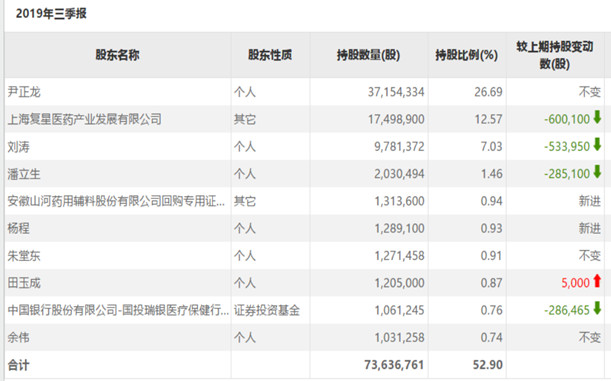
Task: Click shareholder name 潘立生
Action: pyautogui.click(x=24, y=174)
